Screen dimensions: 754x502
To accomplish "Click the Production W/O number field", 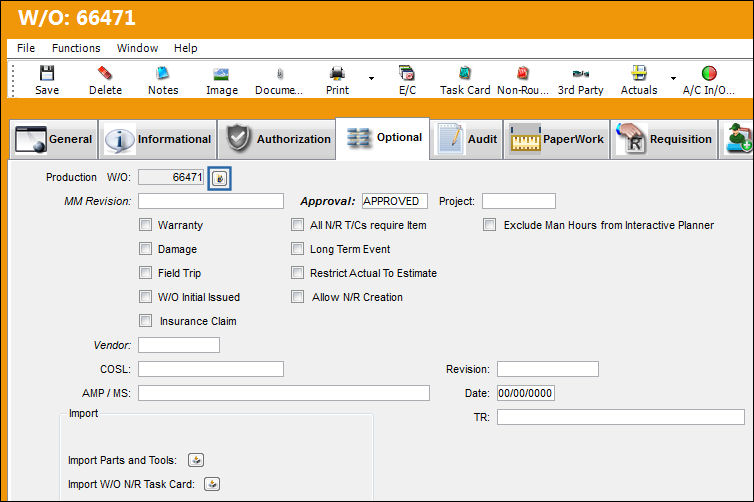I will click(171, 177).
